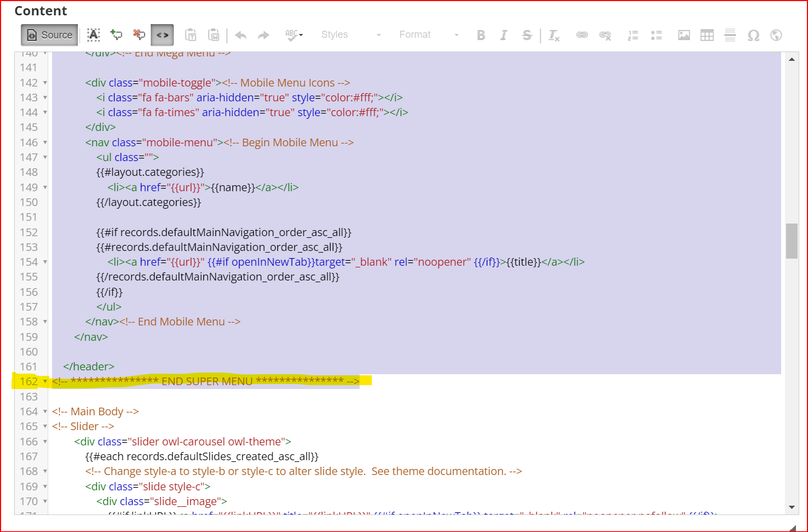
Task: Click the insert Table icon
Action: point(707,35)
